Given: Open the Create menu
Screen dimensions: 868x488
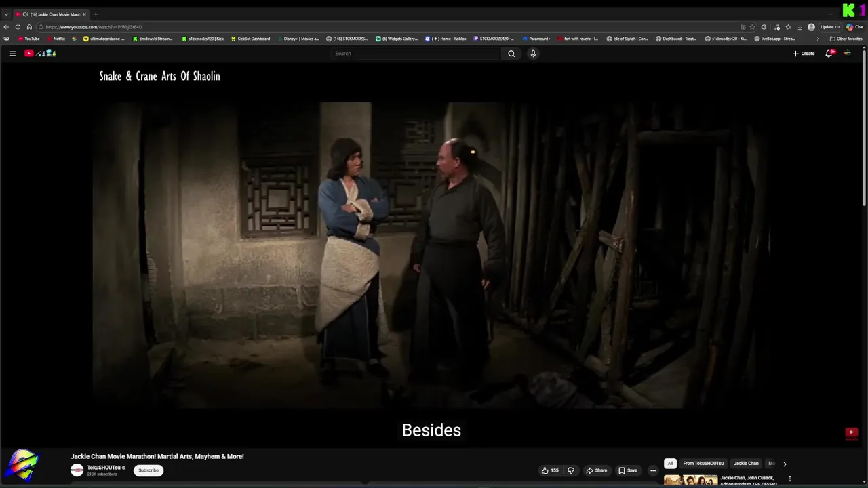Looking at the screenshot, I should pos(804,54).
